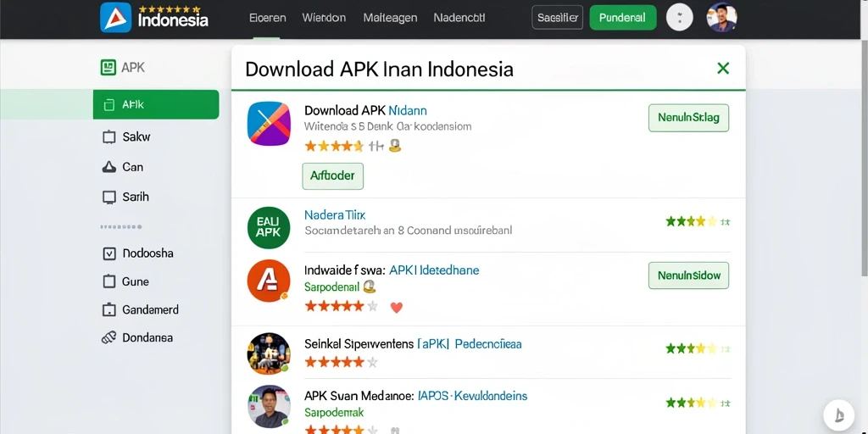
Task: Click the orange A app icon
Action: tap(269, 281)
